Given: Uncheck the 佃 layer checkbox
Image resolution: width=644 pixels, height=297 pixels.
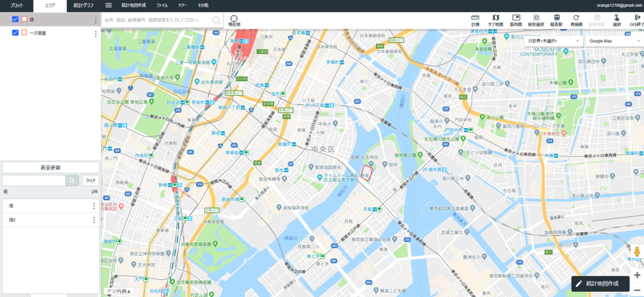Looking at the screenshot, I should point(15,19).
